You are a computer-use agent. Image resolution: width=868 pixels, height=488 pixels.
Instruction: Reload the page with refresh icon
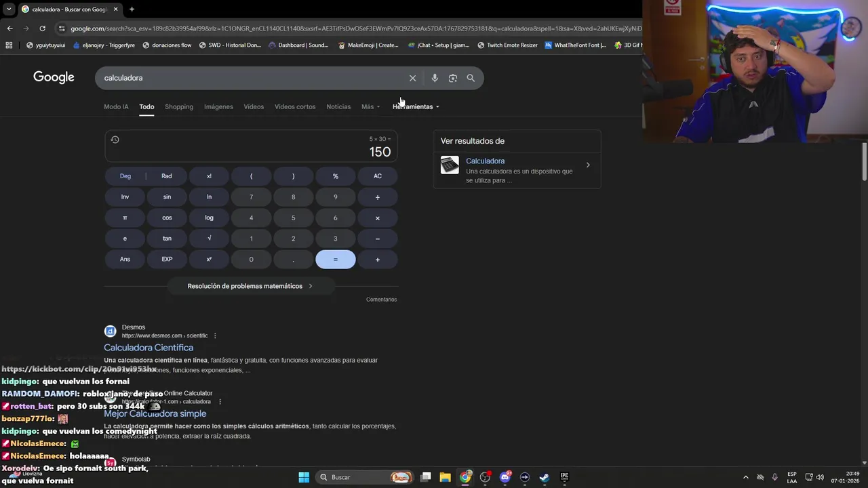[x=42, y=28]
